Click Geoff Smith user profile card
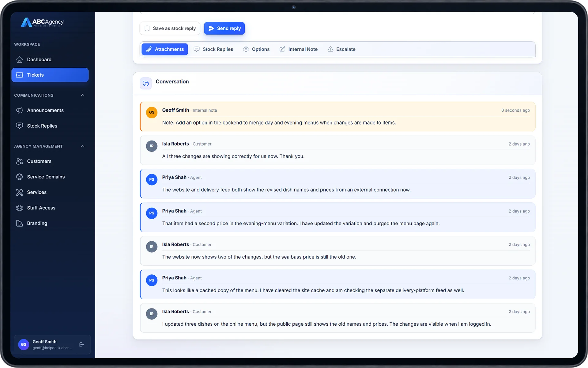588x368 pixels. (x=52, y=345)
